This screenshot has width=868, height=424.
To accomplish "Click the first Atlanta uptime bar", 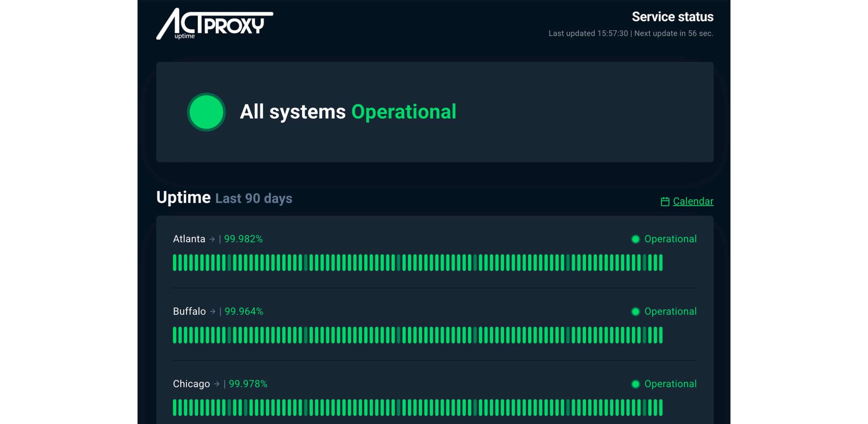I will point(175,263).
